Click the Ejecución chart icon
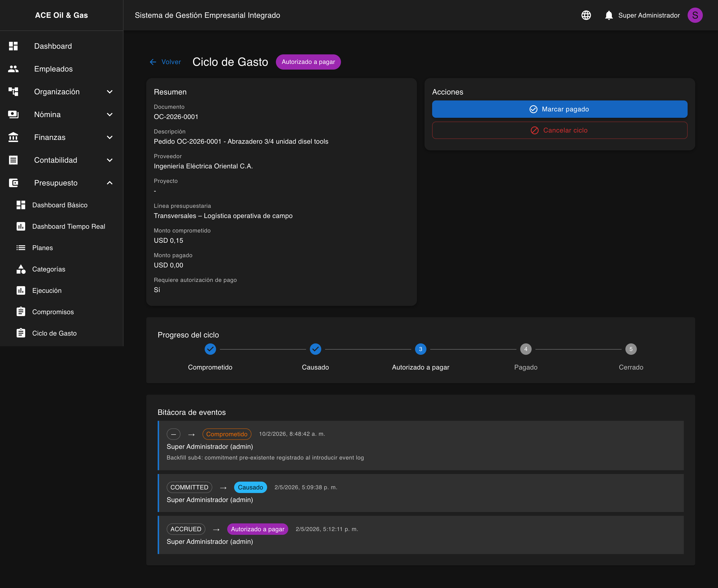 pos(21,290)
